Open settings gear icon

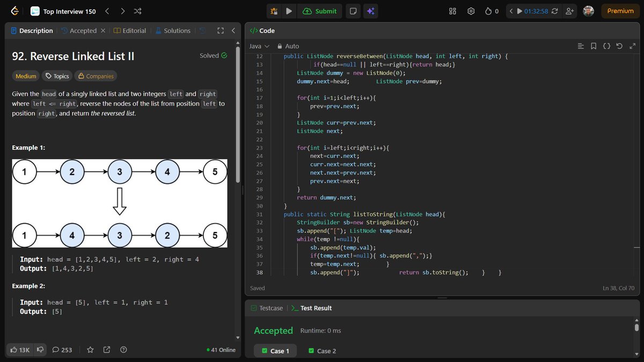(x=471, y=11)
